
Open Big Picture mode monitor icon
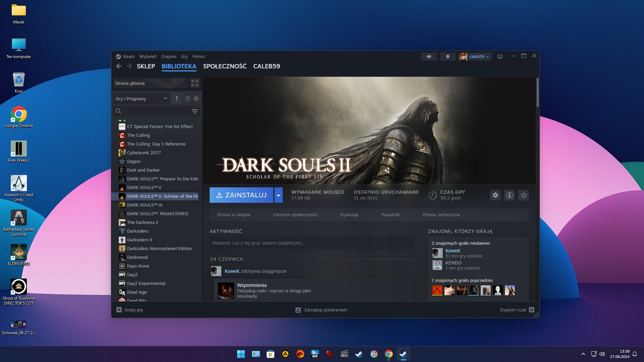[x=500, y=57]
